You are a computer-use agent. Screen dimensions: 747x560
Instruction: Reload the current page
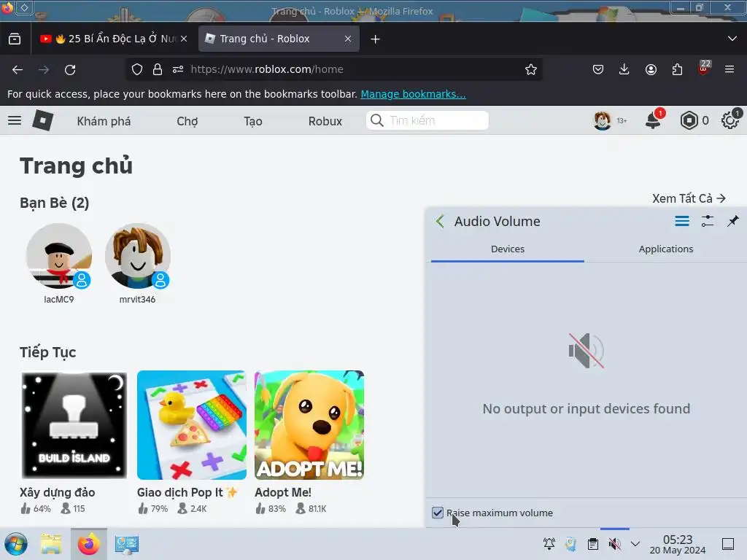pyautogui.click(x=70, y=69)
